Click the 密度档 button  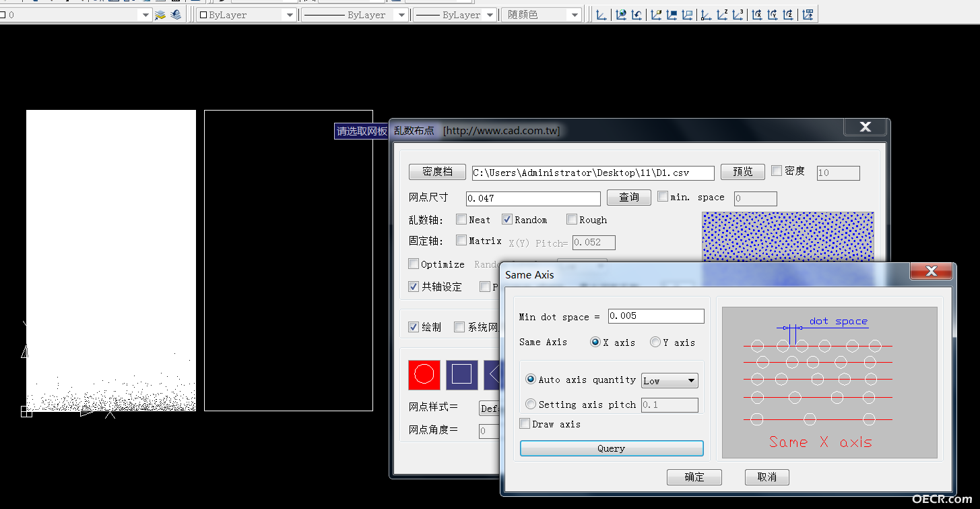coord(437,172)
